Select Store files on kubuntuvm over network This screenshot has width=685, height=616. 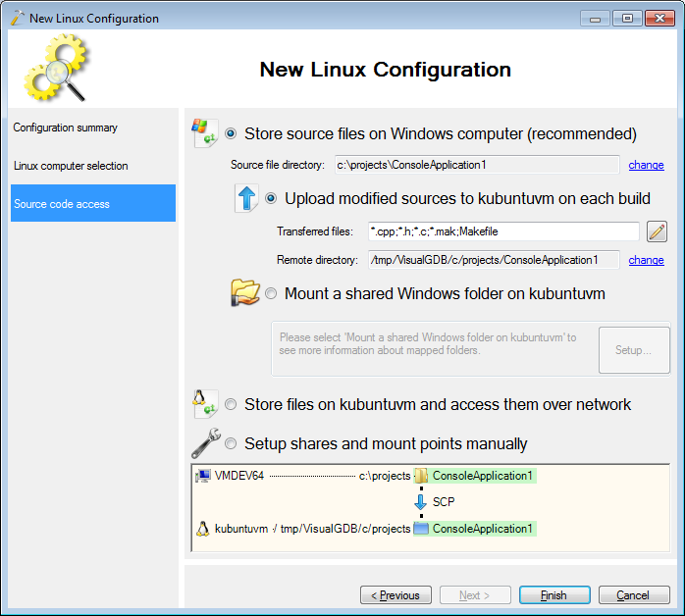(231, 404)
